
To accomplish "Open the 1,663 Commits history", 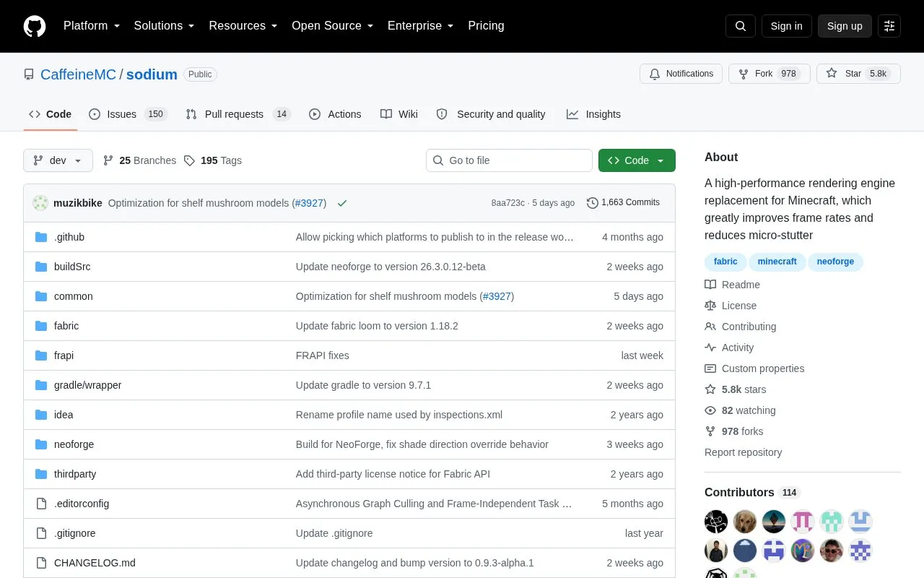I will [623, 202].
